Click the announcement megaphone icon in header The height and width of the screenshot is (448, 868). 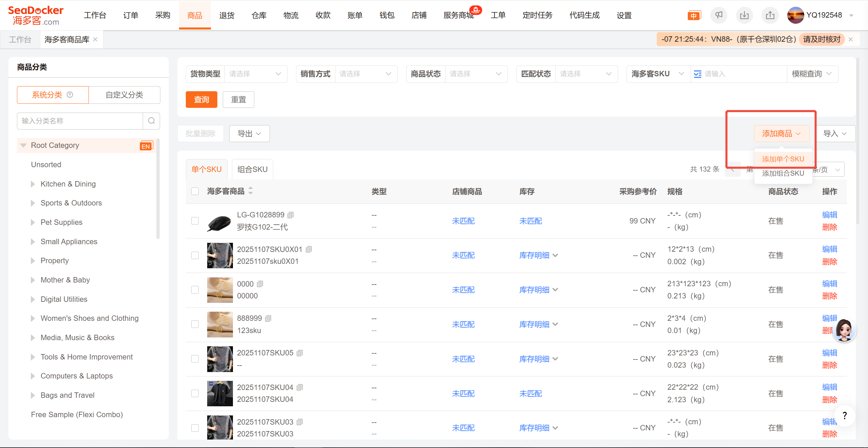point(718,16)
